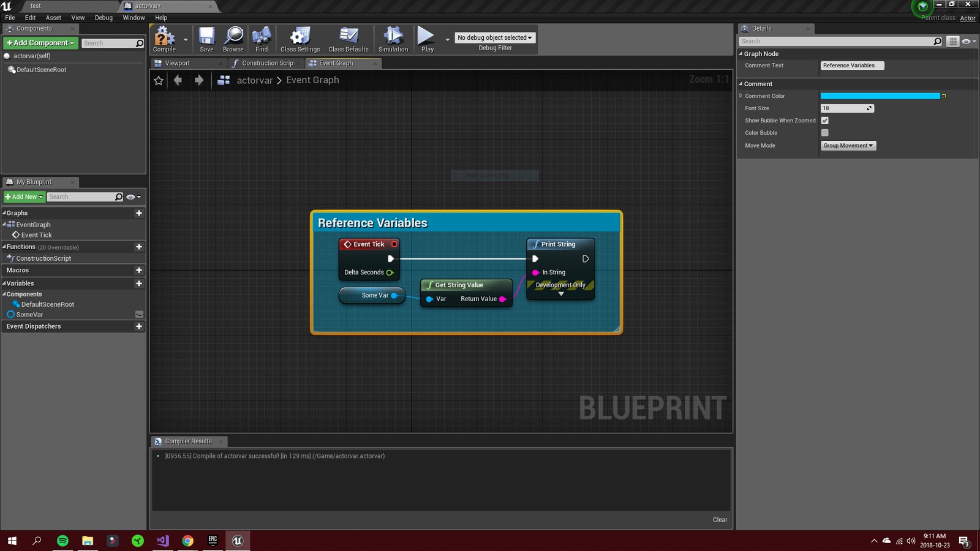Screen dimensions: 980x551
Task: Expand the Comment Color property
Action: (x=741, y=96)
